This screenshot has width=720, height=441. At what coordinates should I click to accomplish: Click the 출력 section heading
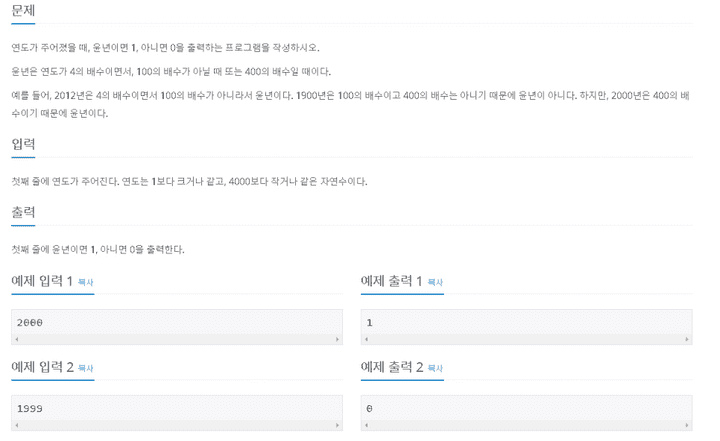point(23,212)
